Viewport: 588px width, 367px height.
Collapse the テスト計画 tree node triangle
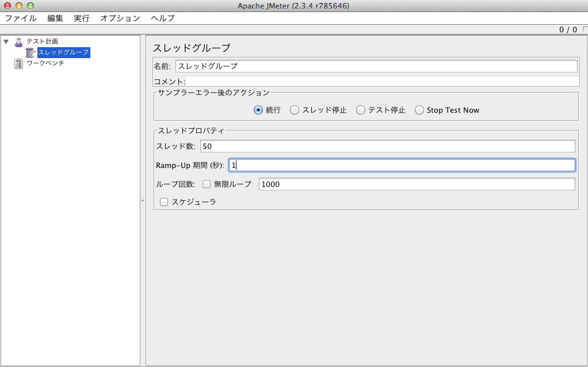click(x=6, y=41)
